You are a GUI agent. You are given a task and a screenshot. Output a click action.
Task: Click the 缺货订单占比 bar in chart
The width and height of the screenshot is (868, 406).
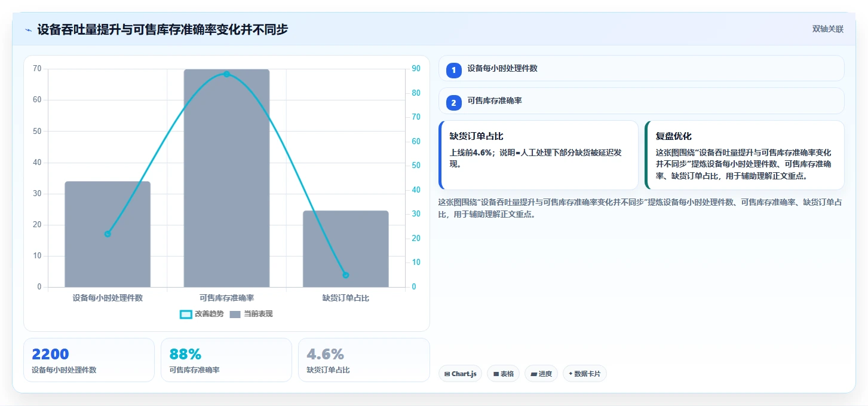346,249
